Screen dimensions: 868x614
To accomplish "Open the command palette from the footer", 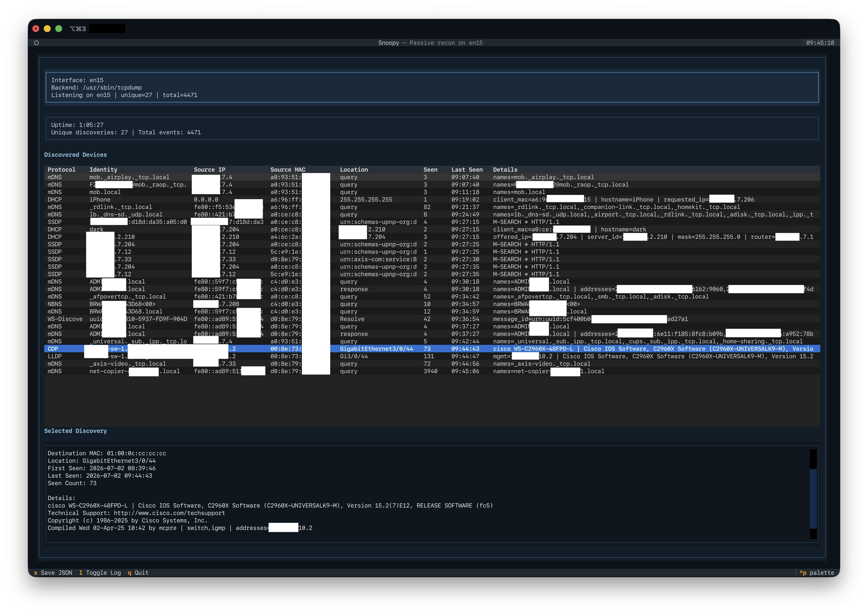I will tap(817, 572).
